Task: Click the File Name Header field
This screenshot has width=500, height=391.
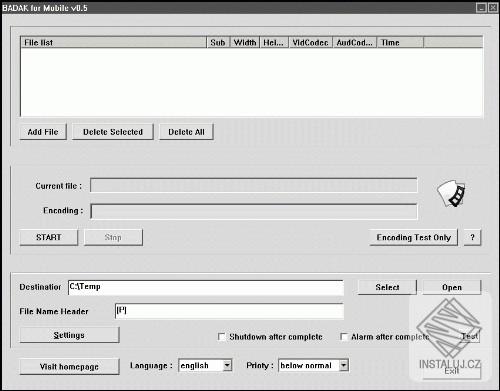Action: 229,311
